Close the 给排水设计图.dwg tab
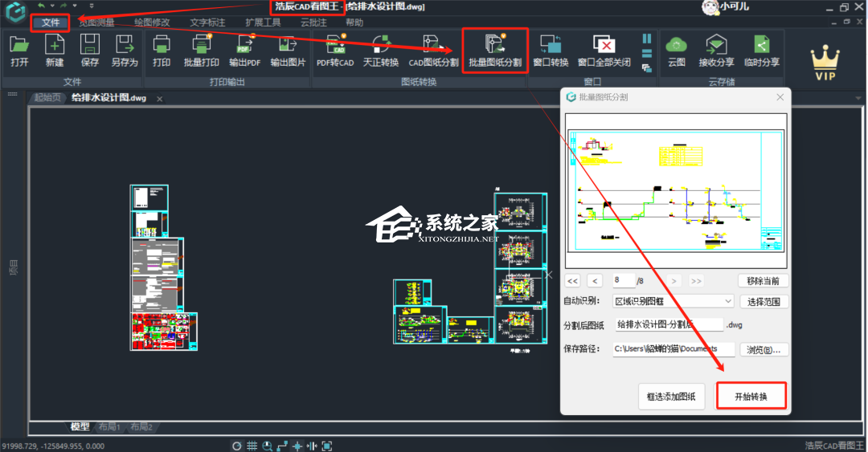This screenshot has height=452, width=868. pos(159,99)
